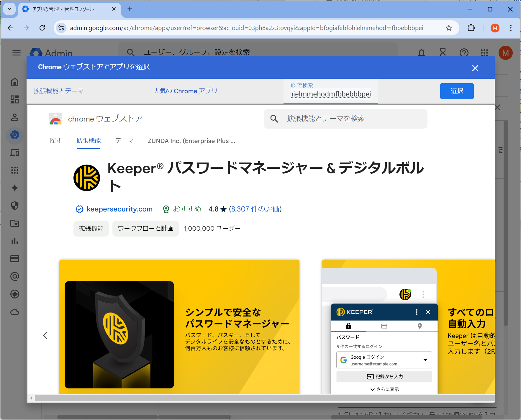The width and height of the screenshot is (521, 420).
Task: Click the ワークフローと計画 category chip
Action: tap(145, 228)
